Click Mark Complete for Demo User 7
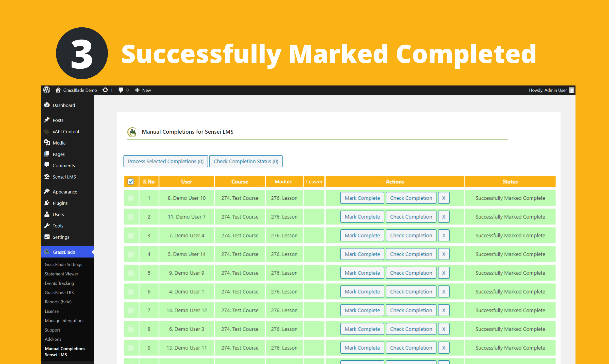The image size is (609, 364). (362, 216)
